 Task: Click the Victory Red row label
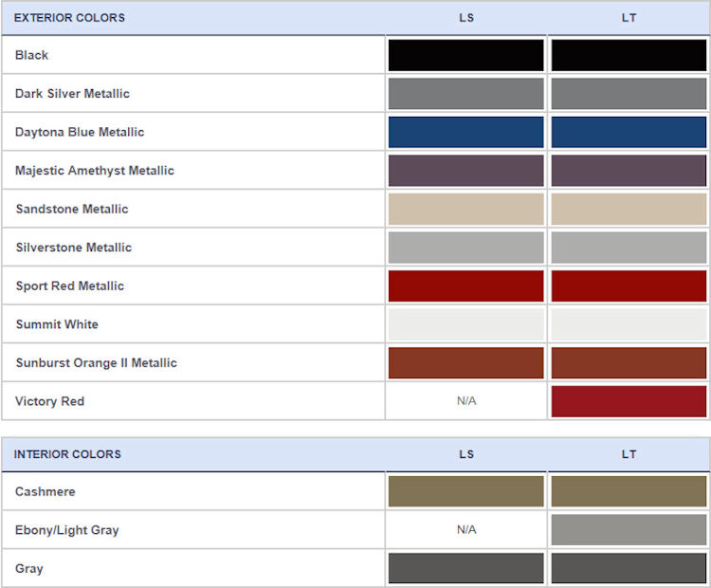(50, 401)
